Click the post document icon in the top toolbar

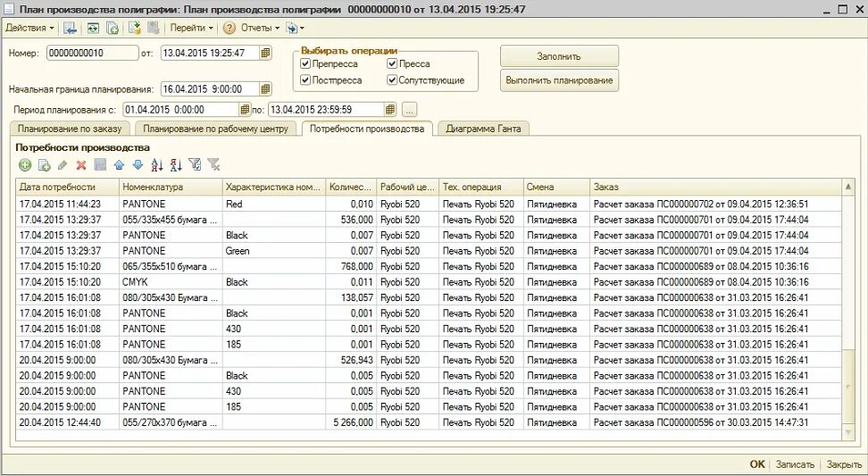coord(135,28)
